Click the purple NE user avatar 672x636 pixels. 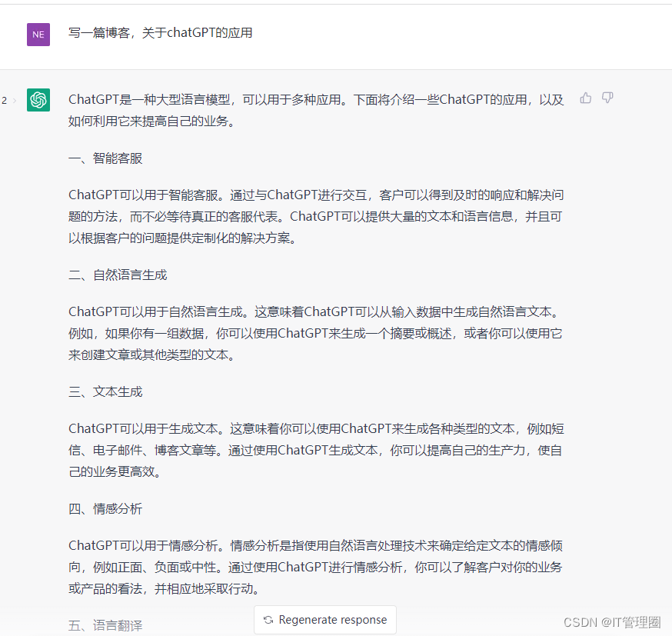(x=38, y=35)
